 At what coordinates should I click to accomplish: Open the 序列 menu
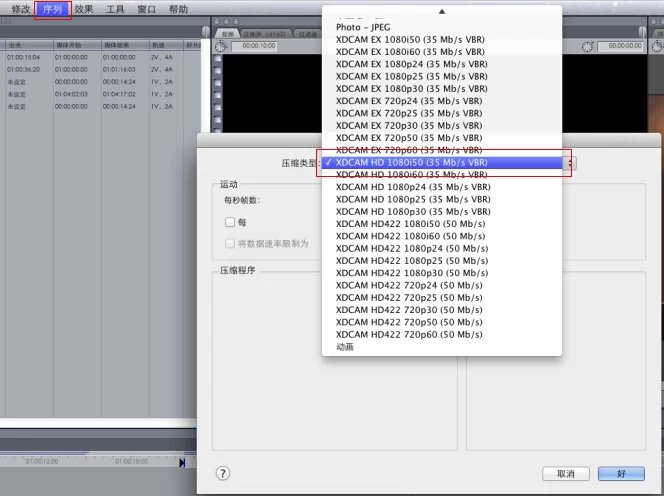53,9
